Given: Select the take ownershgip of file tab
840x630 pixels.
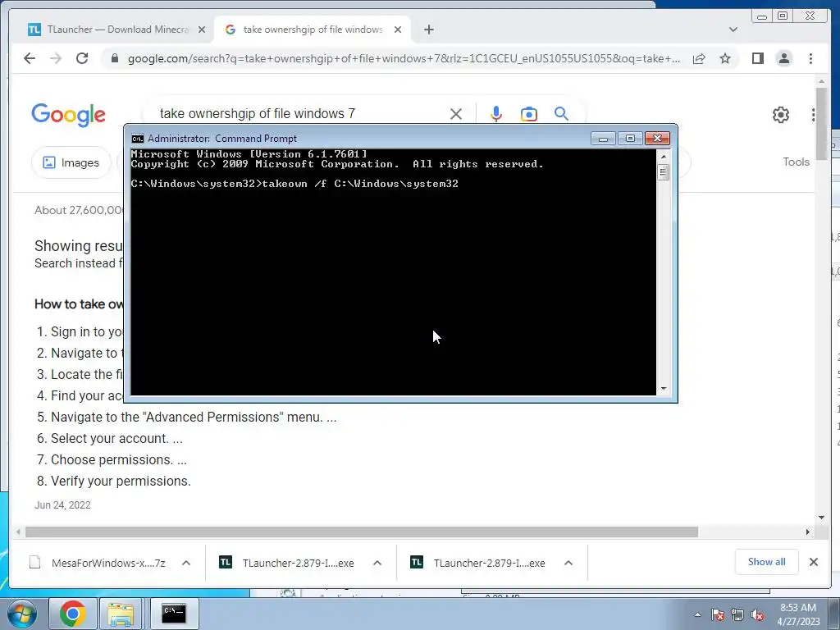Looking at the screenshot, I should [x=313, y=30].
